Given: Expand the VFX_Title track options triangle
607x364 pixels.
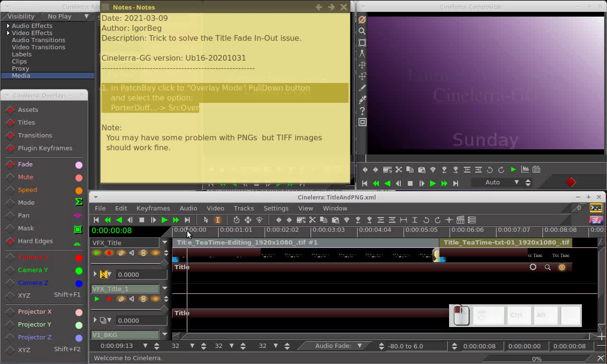Looking at the screenshot, I should (x=95, y=274).
